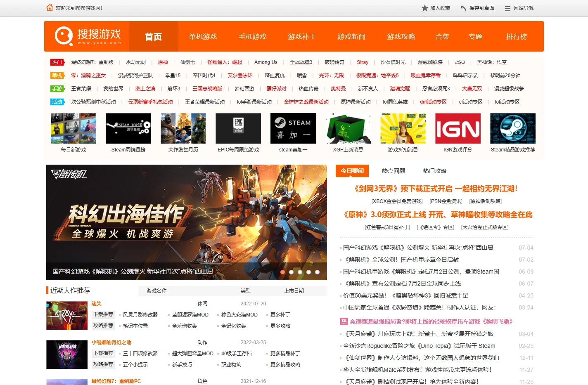Screen dimensions: 588x385
Task: Click the 单机 category tag icon
Action: pyautogui.click(x=58, y=76)
